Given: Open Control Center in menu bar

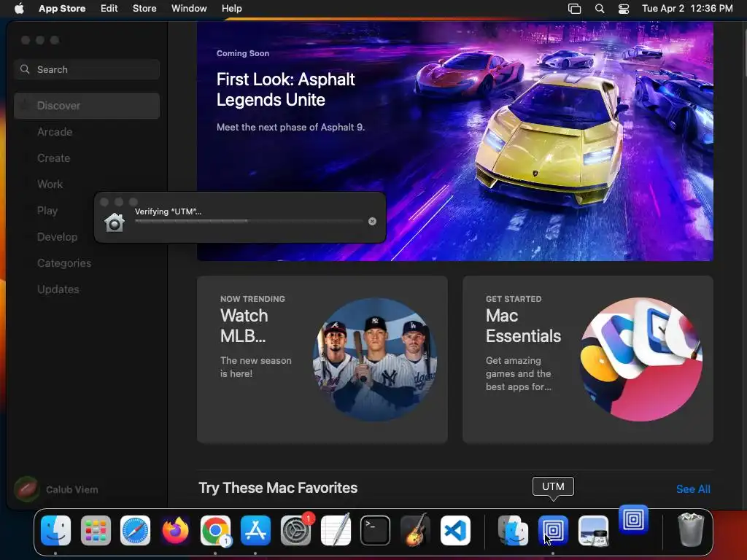Looking at the screenshot, I should 624,9.
